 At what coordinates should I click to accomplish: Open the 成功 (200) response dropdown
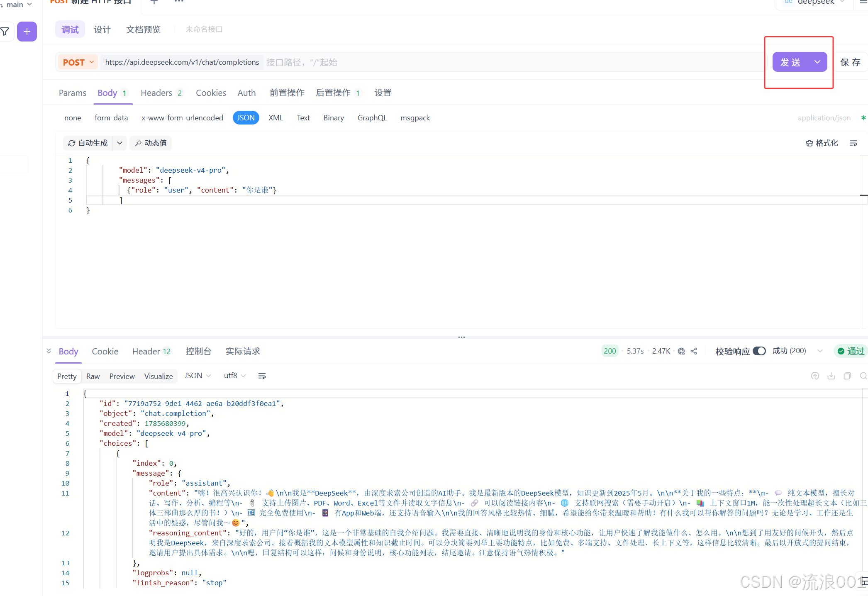[x=797, y=351]
